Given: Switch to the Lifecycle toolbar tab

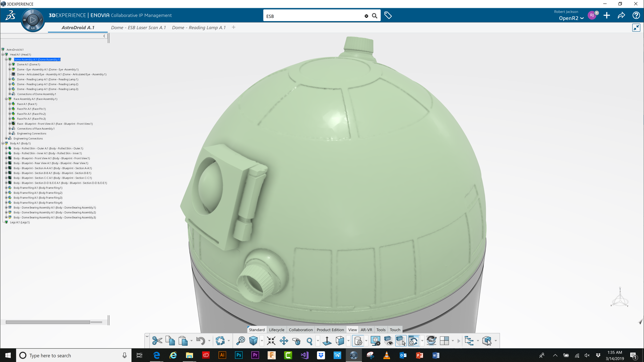Looking at the screenshot, I should coord(277,330).
